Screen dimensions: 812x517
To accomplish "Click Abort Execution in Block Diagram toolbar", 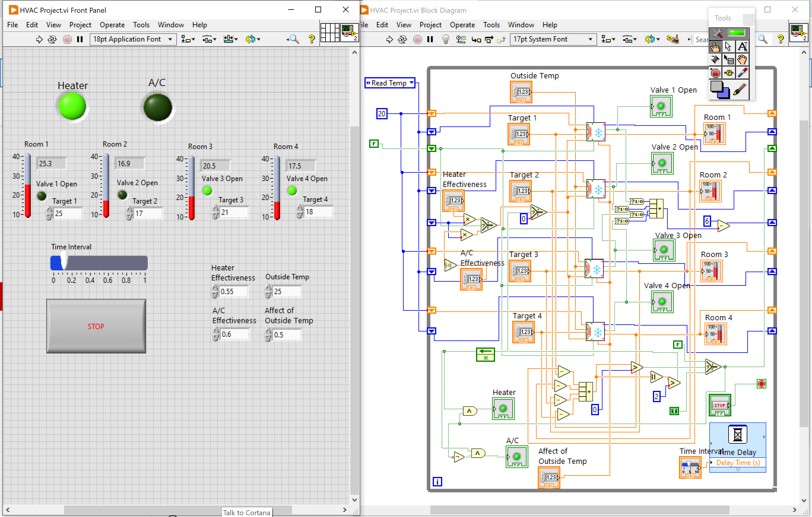I will click(x=417, y=39).
